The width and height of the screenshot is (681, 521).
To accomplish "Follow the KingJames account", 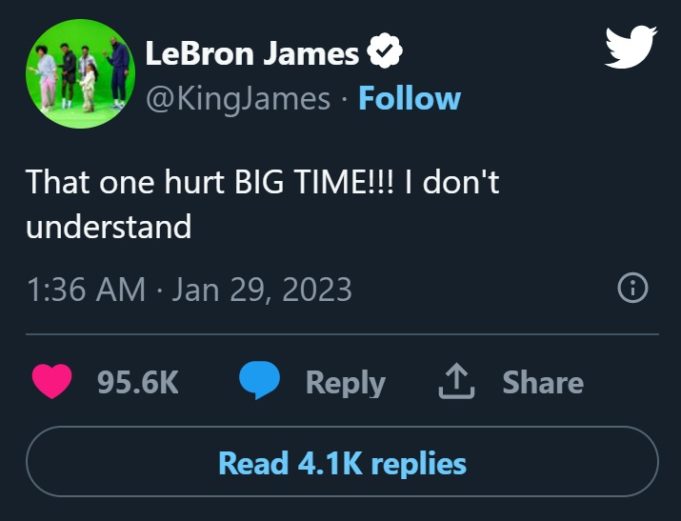I will [408, 98].
